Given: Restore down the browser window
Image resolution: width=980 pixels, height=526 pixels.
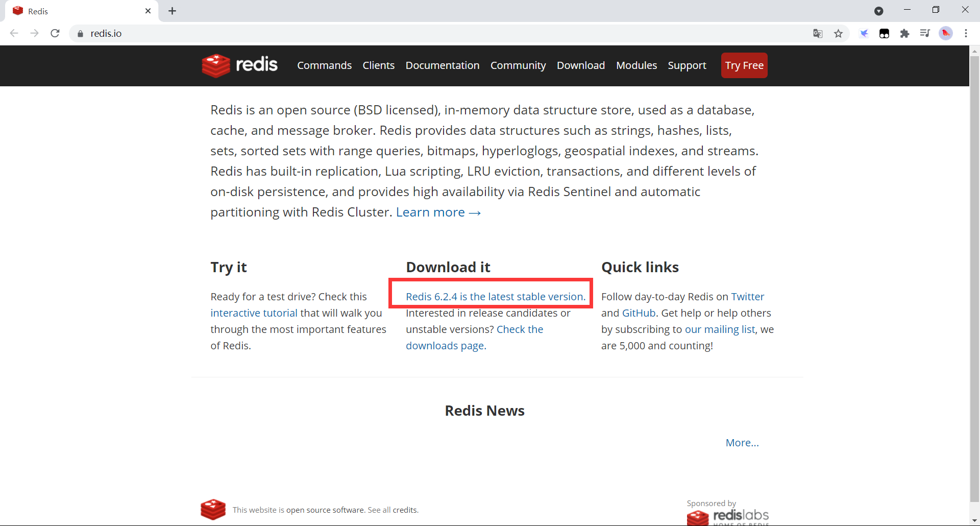Looking at the screenshot, I should point(936,10).
